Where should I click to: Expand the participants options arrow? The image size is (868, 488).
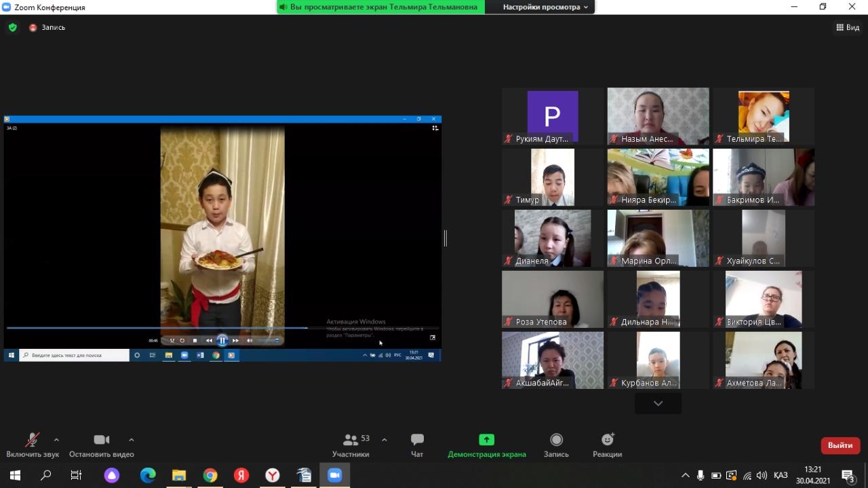click(384, 440)
